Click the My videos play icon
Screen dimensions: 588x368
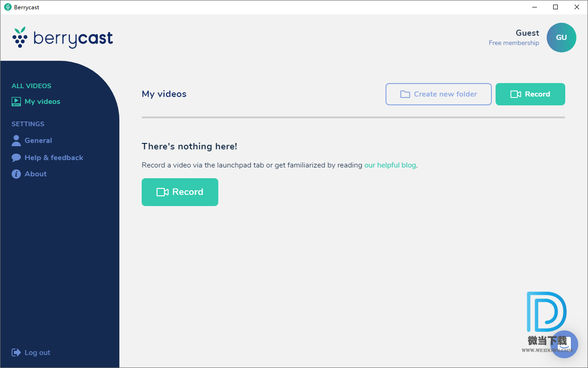pyautogui.click(x=16, y=102)
